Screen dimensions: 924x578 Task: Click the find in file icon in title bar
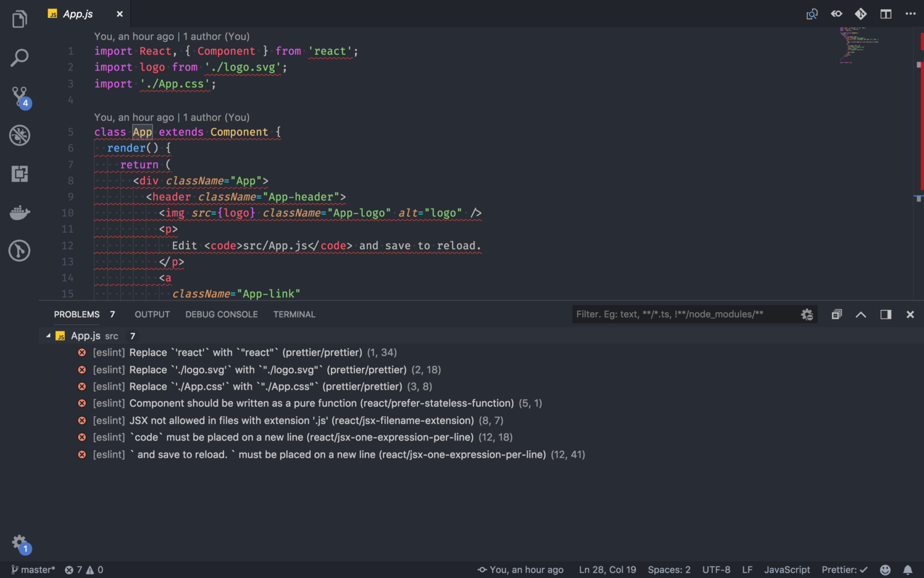tap(812, 14)
